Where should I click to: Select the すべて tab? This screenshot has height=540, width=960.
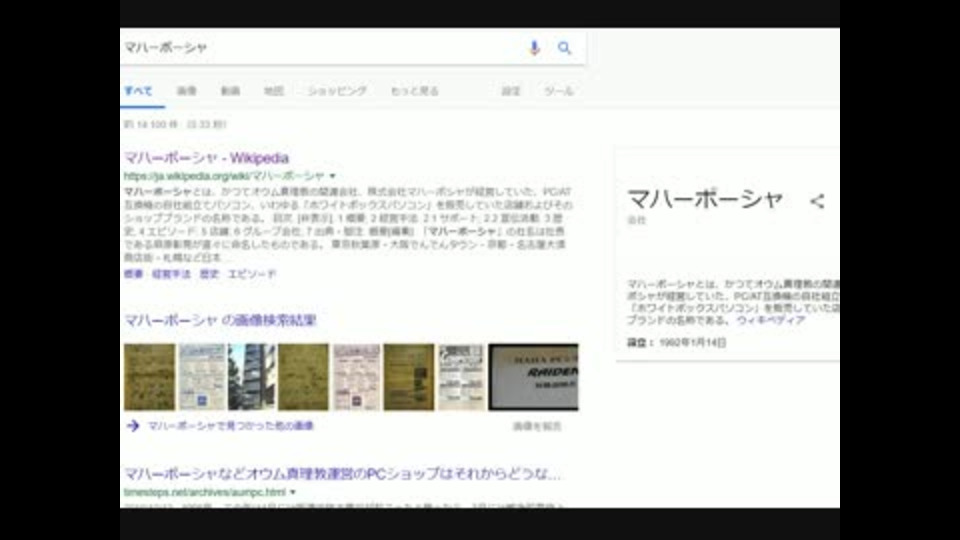pos(138,91)
